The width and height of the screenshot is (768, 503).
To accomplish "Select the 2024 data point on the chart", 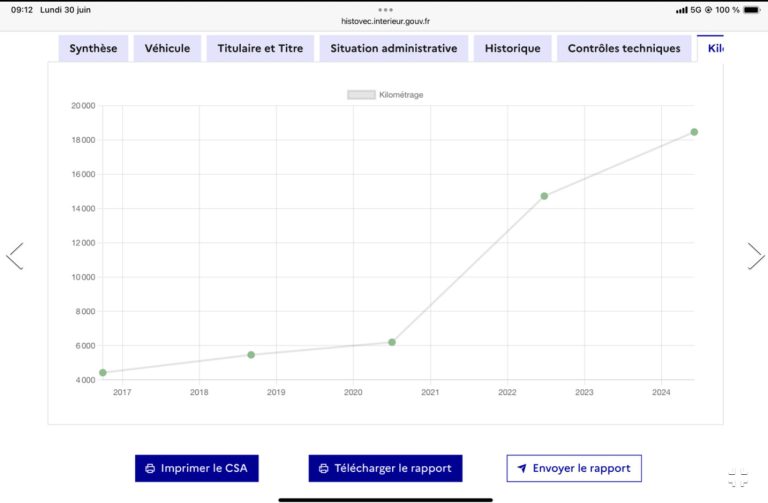I will click(x=694, y=132).
